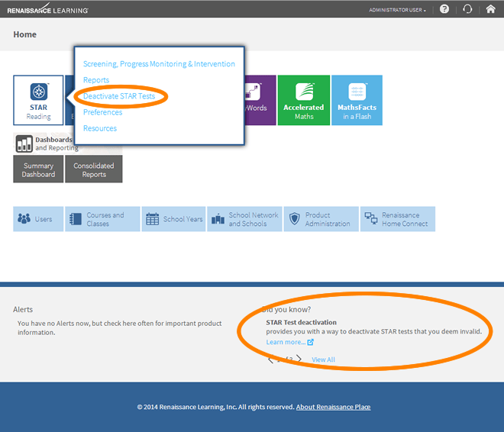
Task: Open School Network and Schools tile
Action: click(x=244, y=219)
